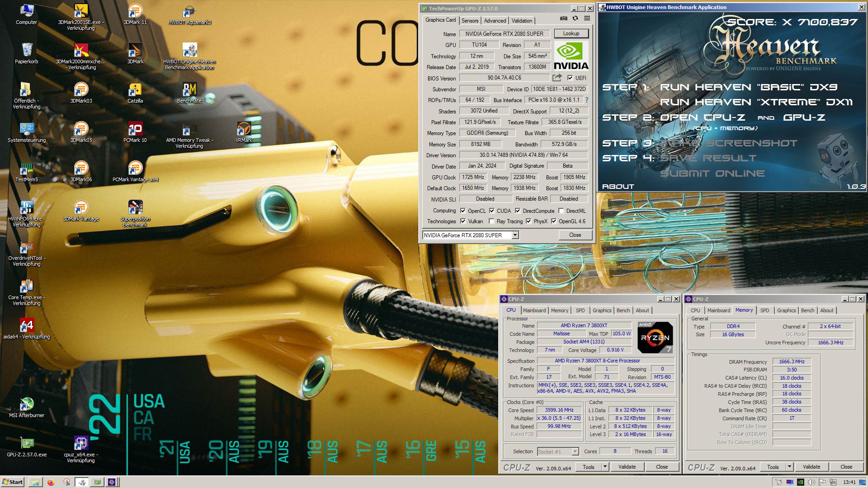
Task: Open PCMark Vantage x64 shortcut
Action: 135,171
